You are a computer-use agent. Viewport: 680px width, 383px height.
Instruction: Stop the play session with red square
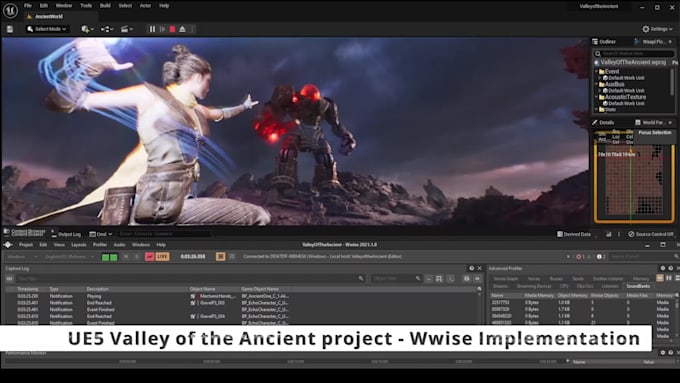point(172,29)
